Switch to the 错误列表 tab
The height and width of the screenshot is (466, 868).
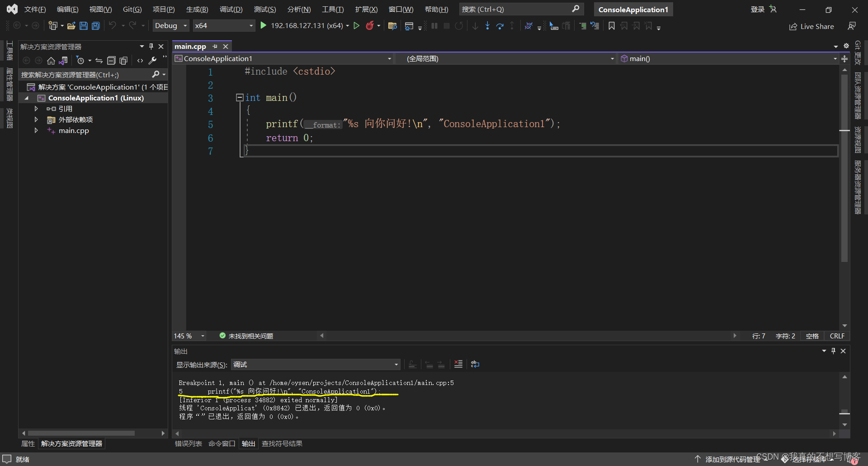pos(188,443)
